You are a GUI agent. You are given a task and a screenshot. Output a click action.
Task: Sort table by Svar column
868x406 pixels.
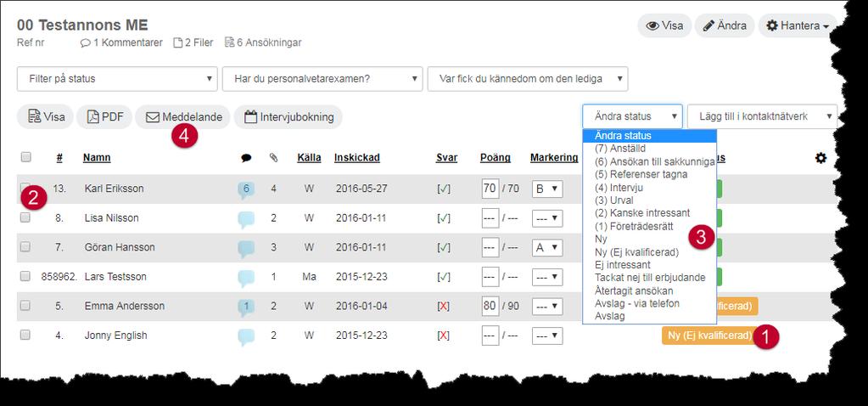[447, 158]
